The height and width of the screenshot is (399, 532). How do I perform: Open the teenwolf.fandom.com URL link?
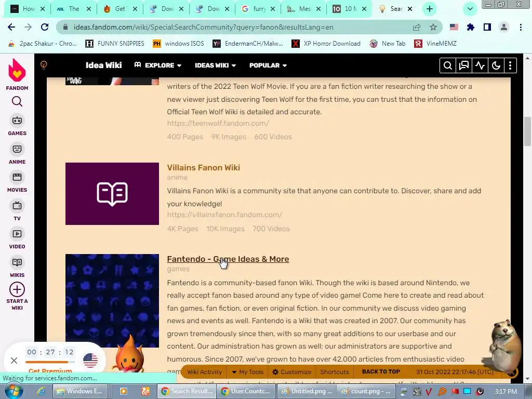click(218, 123)
